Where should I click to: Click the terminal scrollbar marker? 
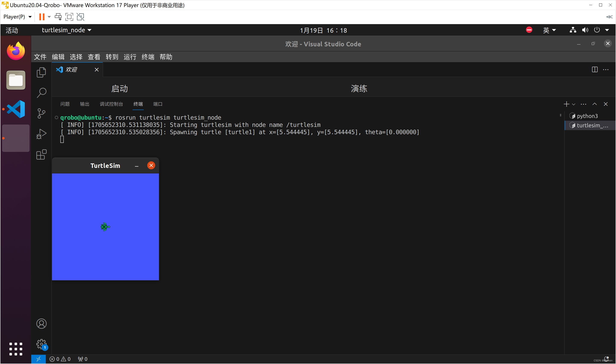[561, 115]
